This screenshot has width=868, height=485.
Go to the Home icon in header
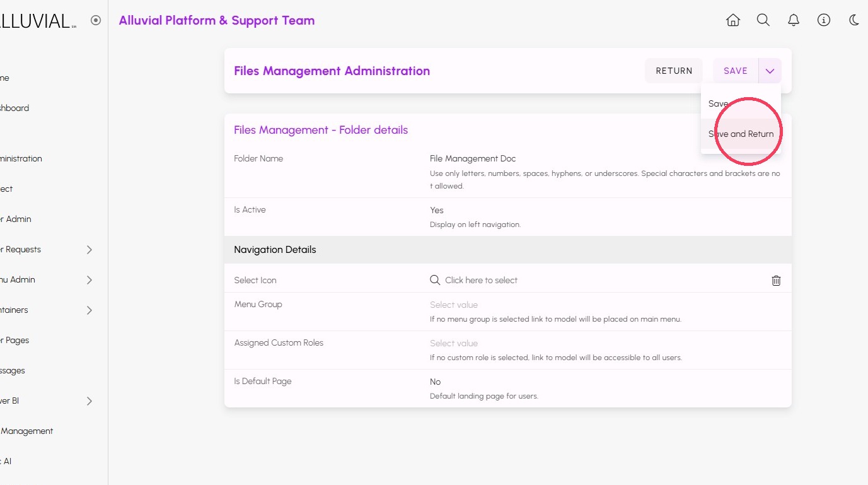733,20
